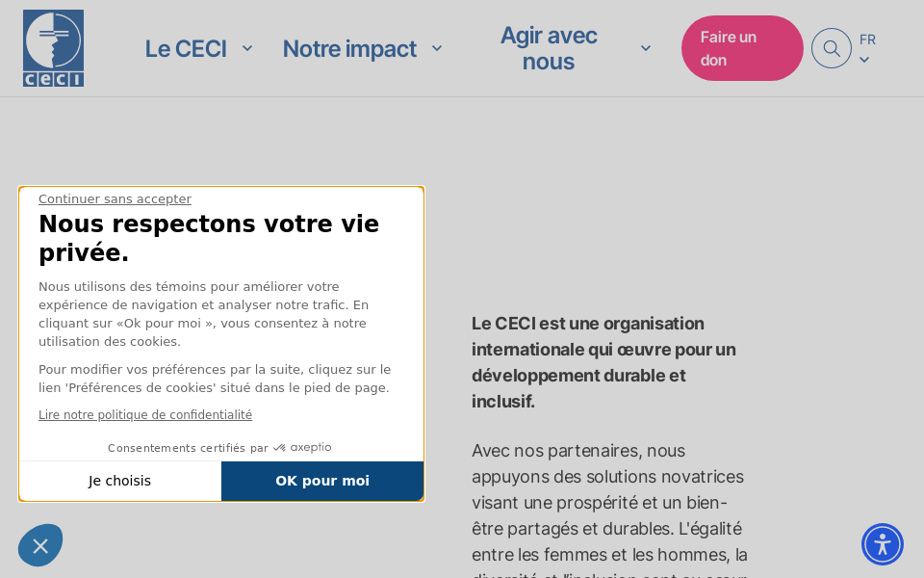Open the FR language selector
Viewport: 924px width, 578px height.
click(x=865, y=46)
